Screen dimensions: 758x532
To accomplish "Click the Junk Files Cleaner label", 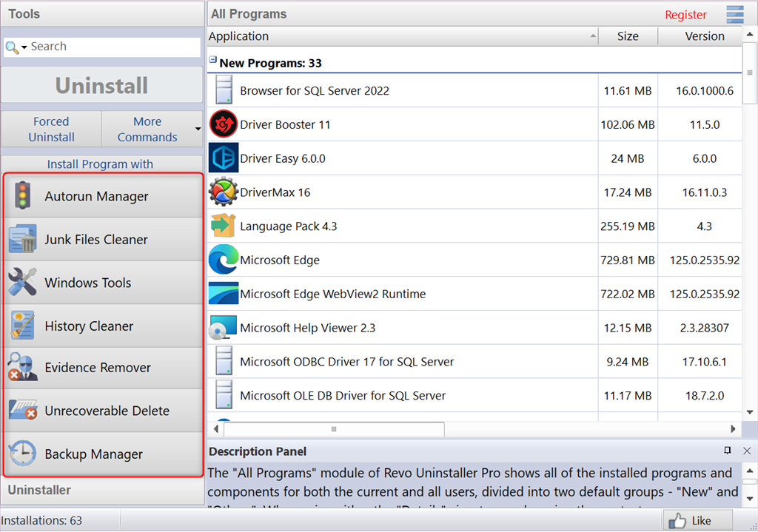I will [96, 239].
